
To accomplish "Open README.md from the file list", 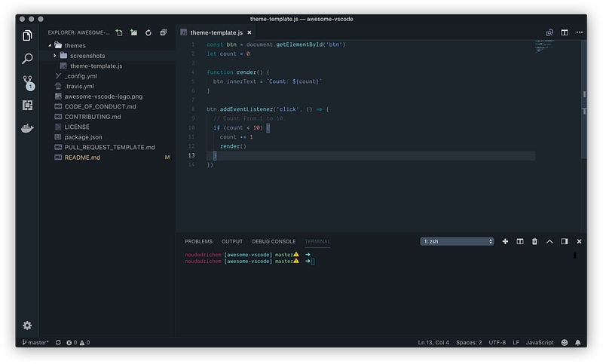I will click(x=82, y=158).
